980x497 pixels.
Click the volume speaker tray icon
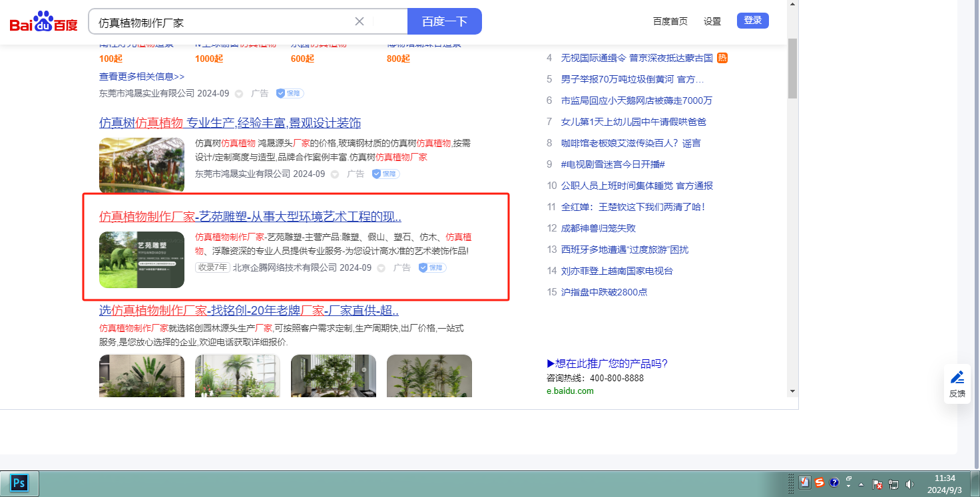click(910, 484)
